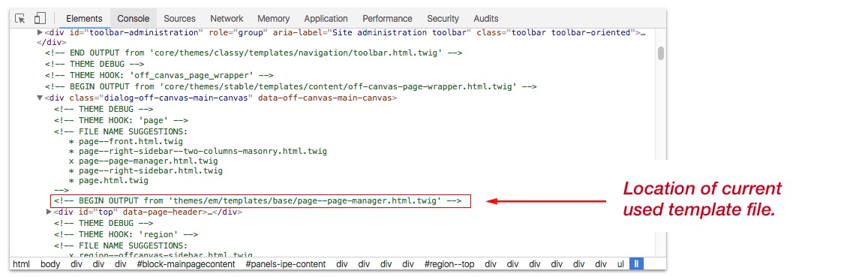Expand the div id="top" data-page-header node
Image resolution: width=868 pixels, height=277 pixels.
[x=49, y=212]
